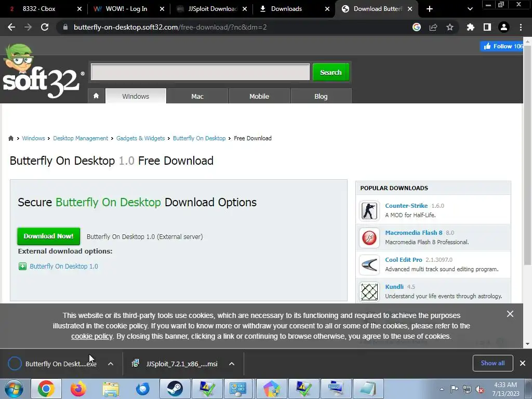The height and width of the screenshot is (399, 532).
Task: Bookmark this page with star icon
Action: 450,27
